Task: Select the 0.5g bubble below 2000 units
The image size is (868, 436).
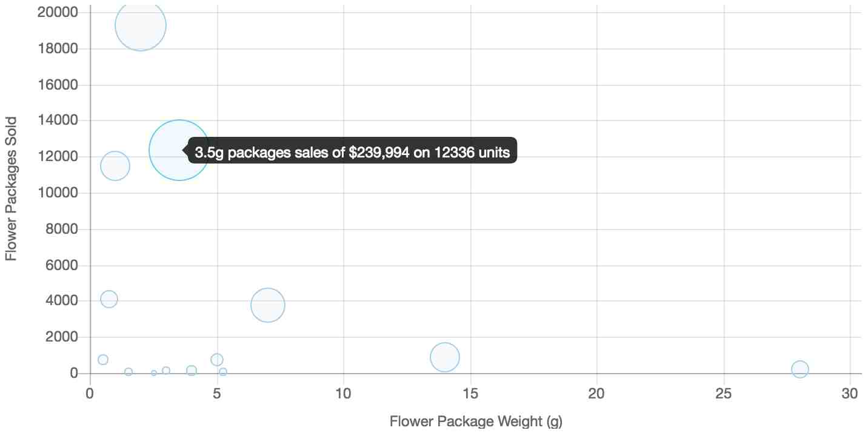Action: point(103,360)
